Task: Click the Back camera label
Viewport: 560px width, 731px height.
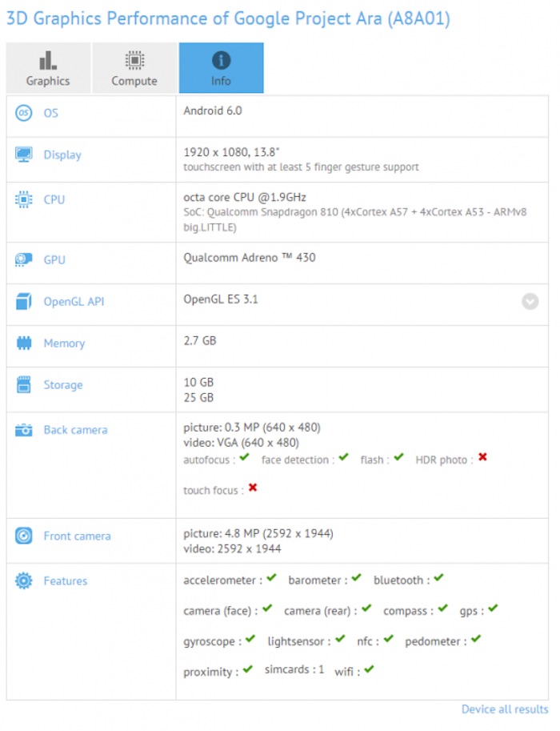Action: (x=75, y=430)
